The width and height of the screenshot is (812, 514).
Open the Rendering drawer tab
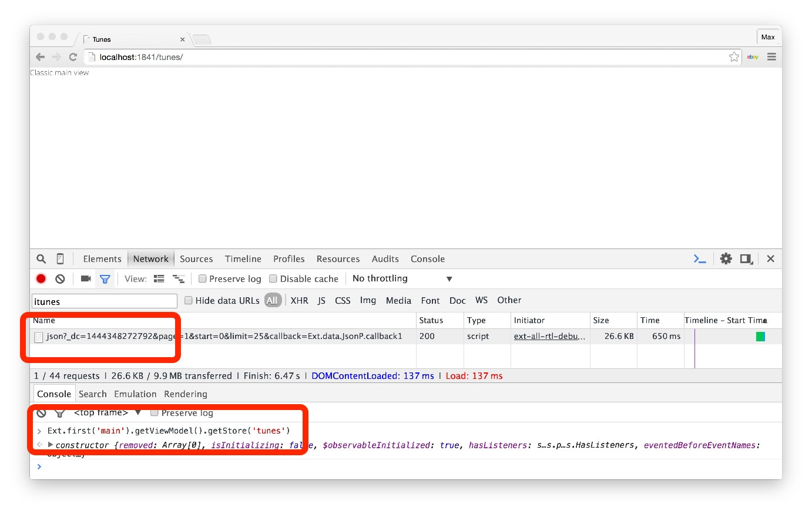[185, 394]
